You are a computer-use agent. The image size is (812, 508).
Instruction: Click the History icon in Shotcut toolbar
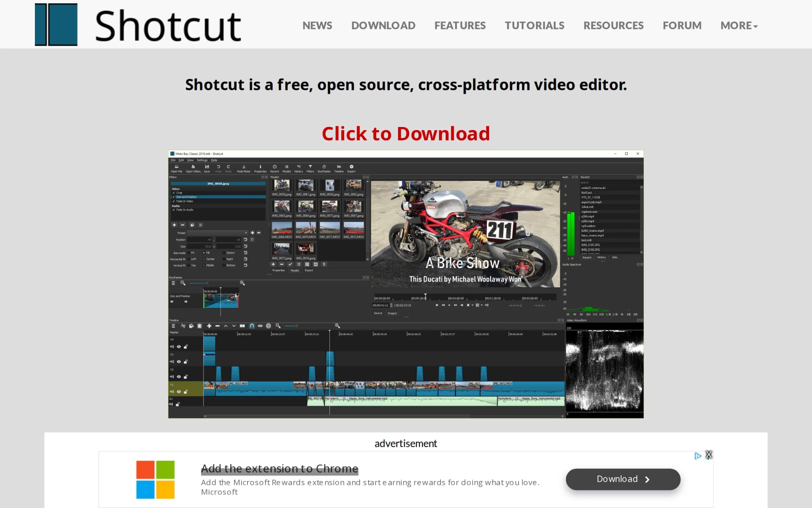point(299,168)
